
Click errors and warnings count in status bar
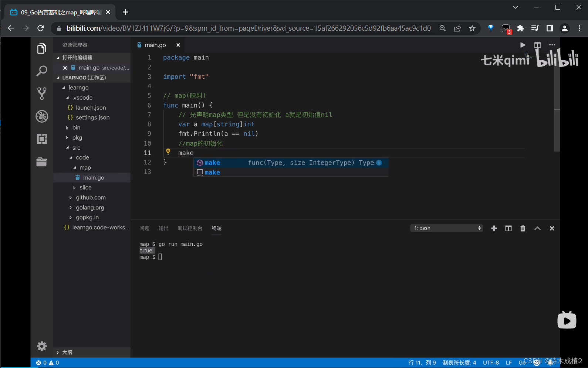tap(47, 363)
